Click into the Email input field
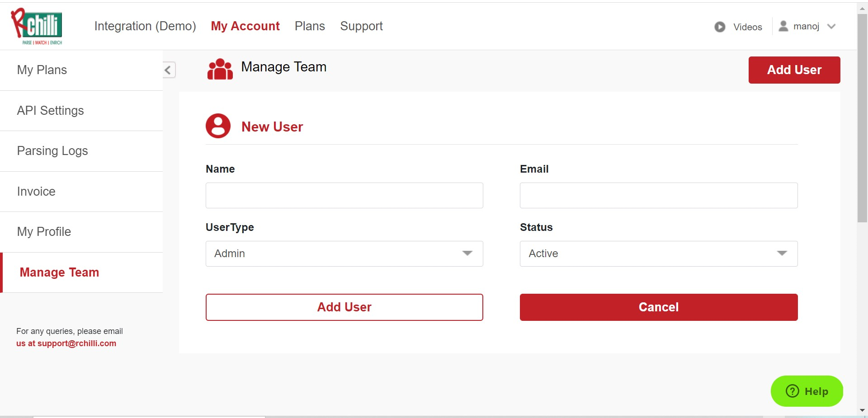Image resolution: width=868 pixels, height=418 pixels. pos(658,195)
